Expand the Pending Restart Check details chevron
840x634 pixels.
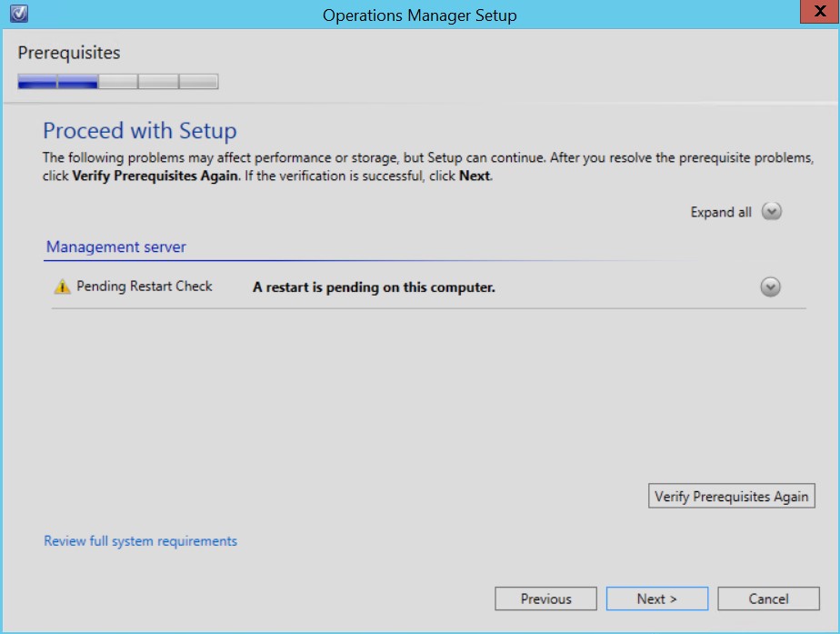(x=770, y=287)
